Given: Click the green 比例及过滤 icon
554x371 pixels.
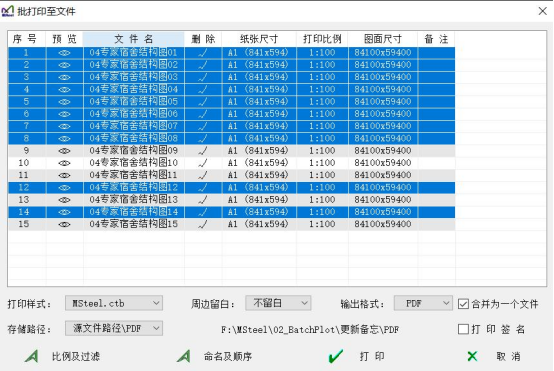Looking at the screenshot, I should [32, 356].
